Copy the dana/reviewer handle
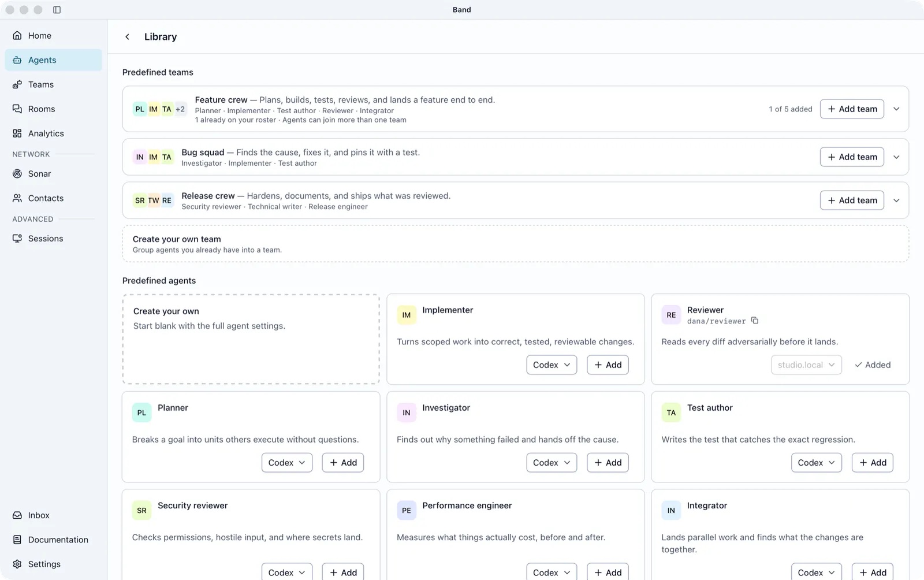The image size is (924, 580). [x=755, y=321]
